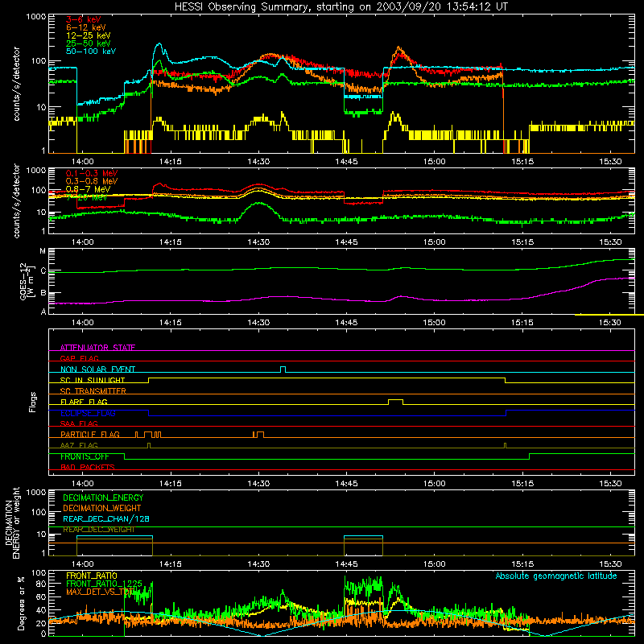The height and width of the screenshot is (644, 644).
Task: Click the 15:15 tick under the decimation panel
Action: [x=522, y=563]
